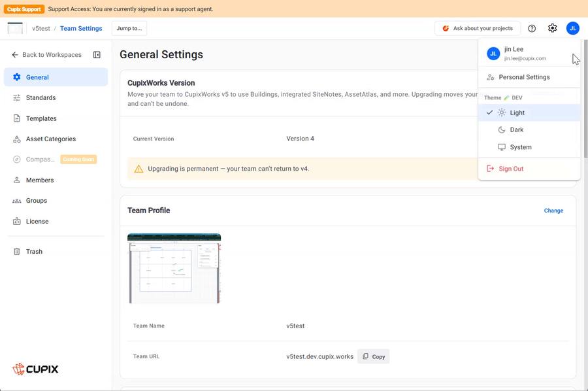Screen dimensions: 588x391
Task: Click the JL avatar in top bar
Action: click(x=572, y=28)
